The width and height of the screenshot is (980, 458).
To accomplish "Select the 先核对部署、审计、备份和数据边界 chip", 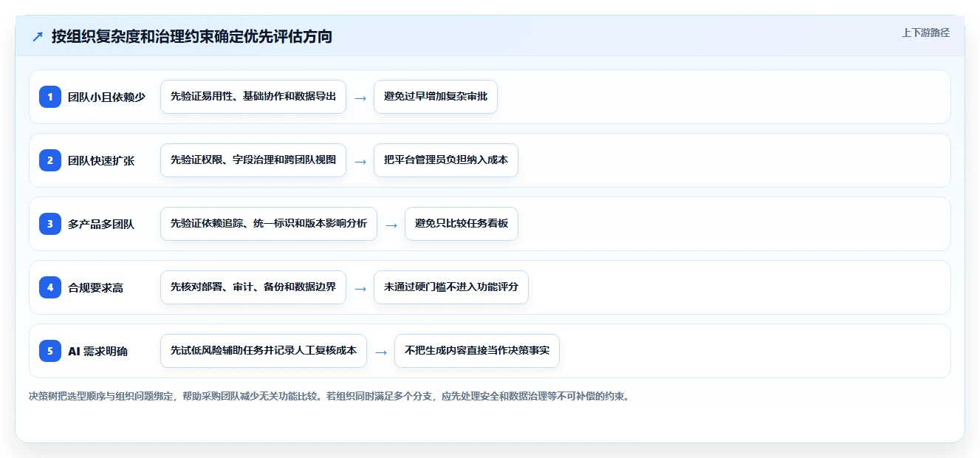I will click(253, 287).
